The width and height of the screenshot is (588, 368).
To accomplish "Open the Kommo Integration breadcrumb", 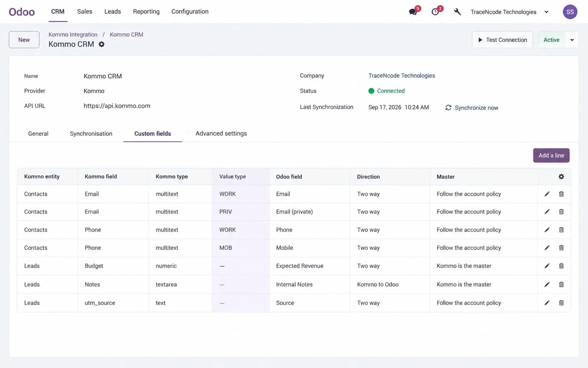I will coord(73,34).
